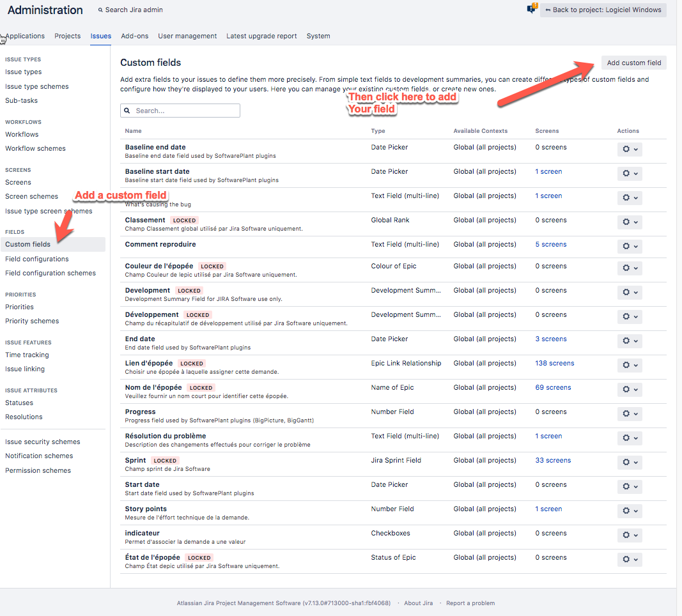682x616 pixels.
Task: Open the User management tab
Action: point(187,36)
